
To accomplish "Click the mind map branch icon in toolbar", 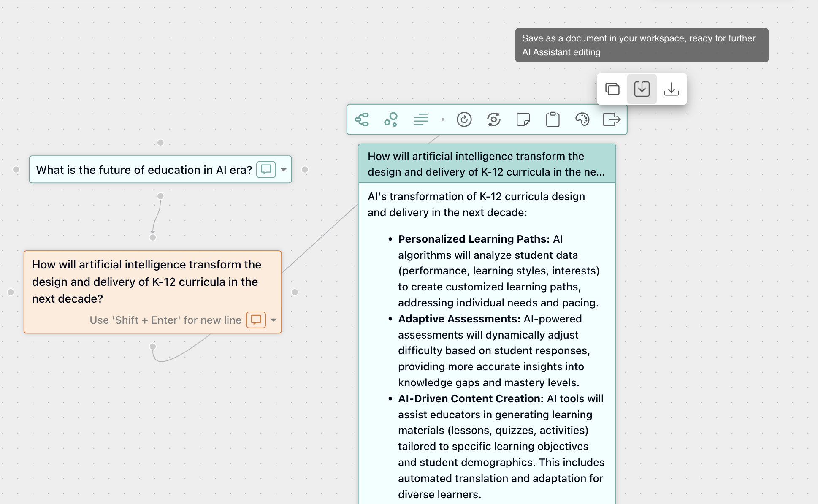I will (x=362, y=119).
